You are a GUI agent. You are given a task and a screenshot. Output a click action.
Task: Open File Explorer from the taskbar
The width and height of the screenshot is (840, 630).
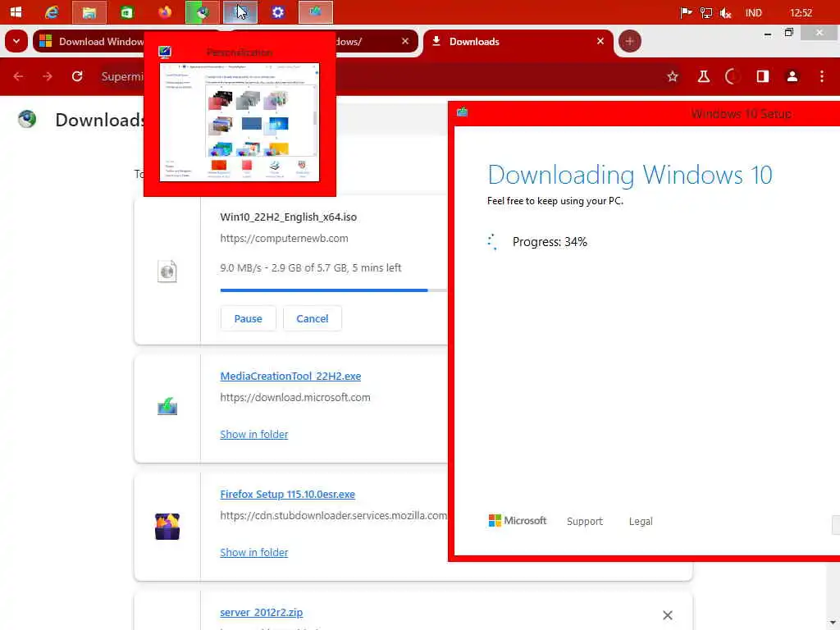[89, 12]
